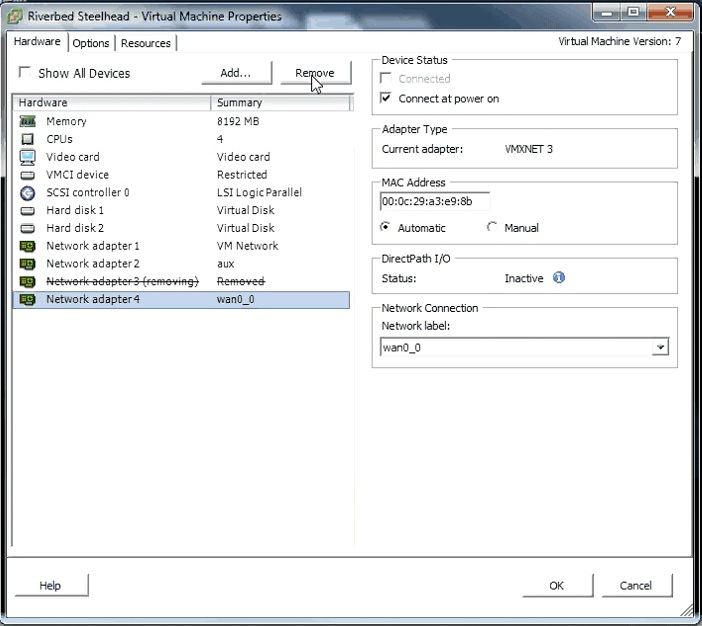Switch to the Resources tab
The height and width of the screenshot is (626, 702).
(x=146, y=43)
